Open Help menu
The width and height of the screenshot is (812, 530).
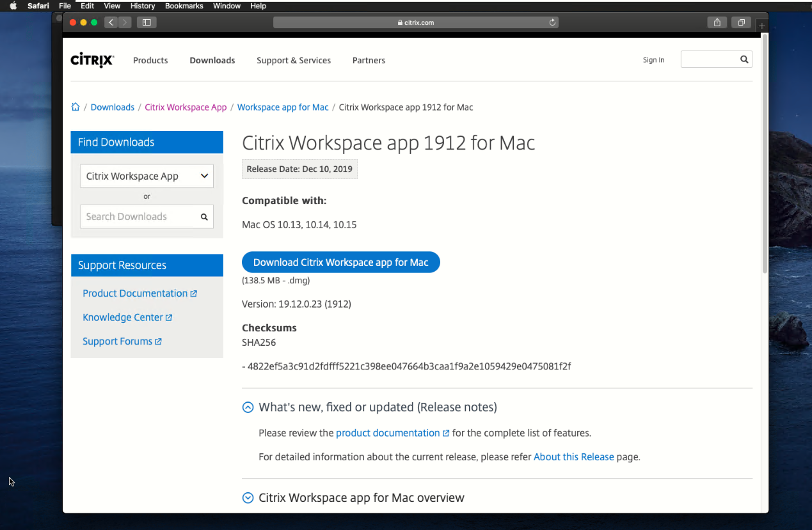(x=258, y=6)
